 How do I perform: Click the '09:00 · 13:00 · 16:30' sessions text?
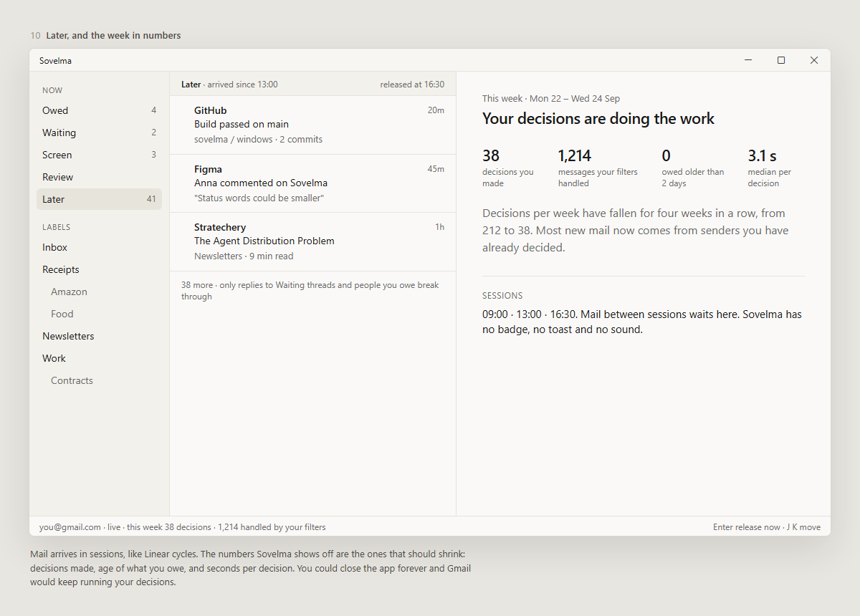[x=642, y=322]
